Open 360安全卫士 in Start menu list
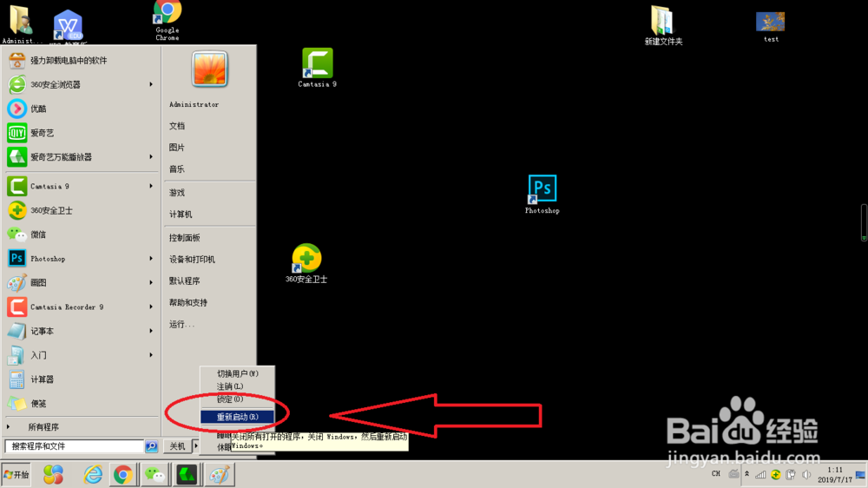This screenshot has height=488, width=868. 82,210
